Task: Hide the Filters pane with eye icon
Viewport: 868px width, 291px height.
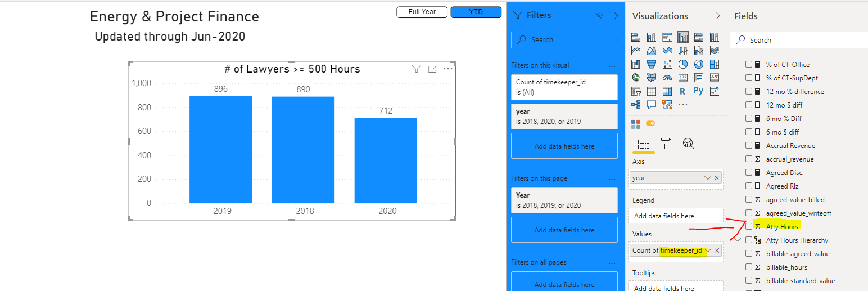Action: pyautogui.click(x=599, y=16)
